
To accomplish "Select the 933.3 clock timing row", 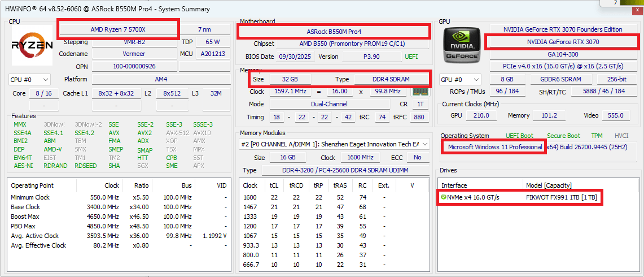I will [x=334, y=245].
